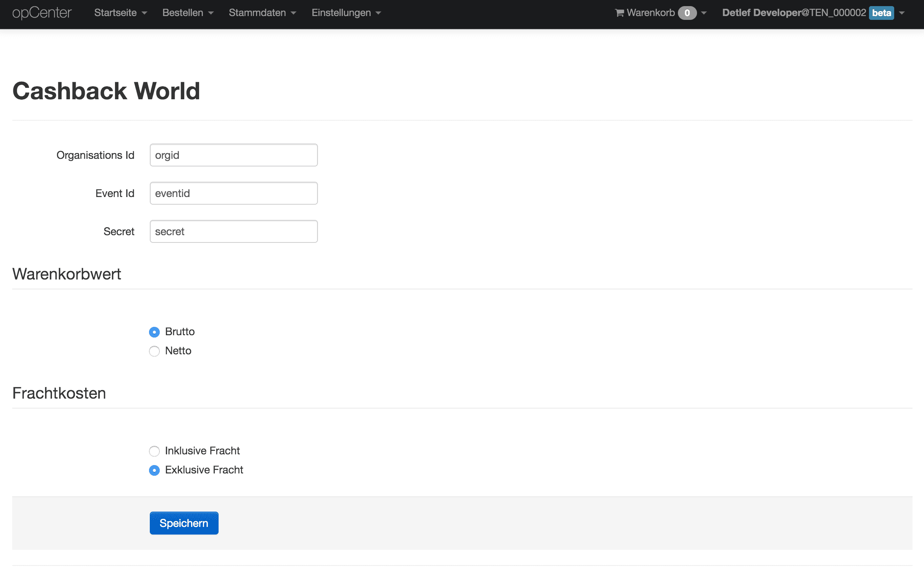Click the Organisations Id label
The width and height of the screenshot is (924, 588).
point(96,155)
